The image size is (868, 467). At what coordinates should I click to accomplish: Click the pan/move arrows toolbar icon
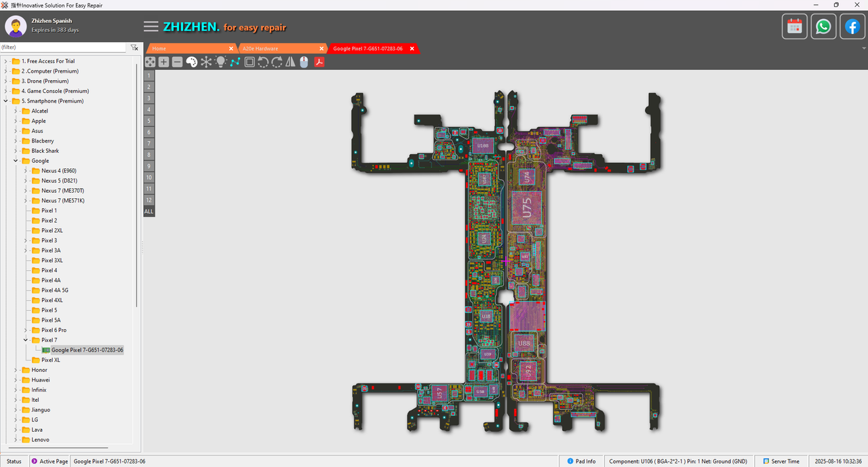pyautogui.click(x=150, y=62)
